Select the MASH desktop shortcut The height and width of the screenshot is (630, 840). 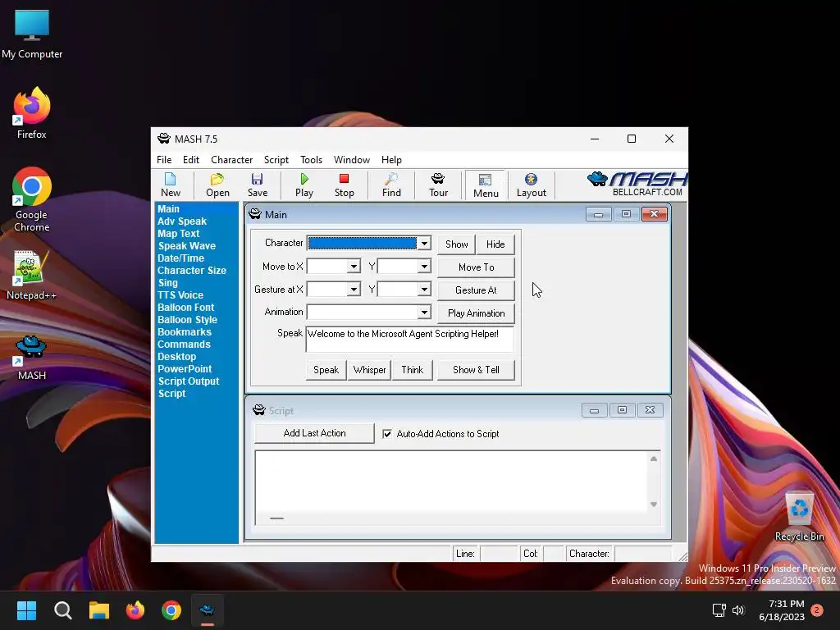pyautogui.click(x=32, y=358)
